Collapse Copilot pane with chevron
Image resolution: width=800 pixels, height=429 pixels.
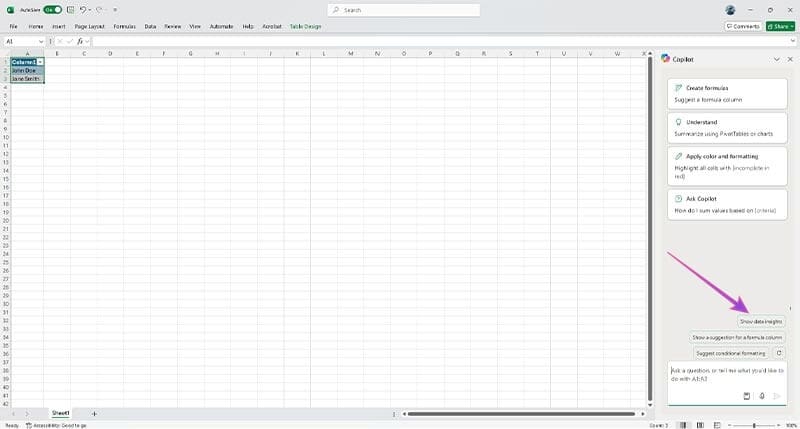776,59
